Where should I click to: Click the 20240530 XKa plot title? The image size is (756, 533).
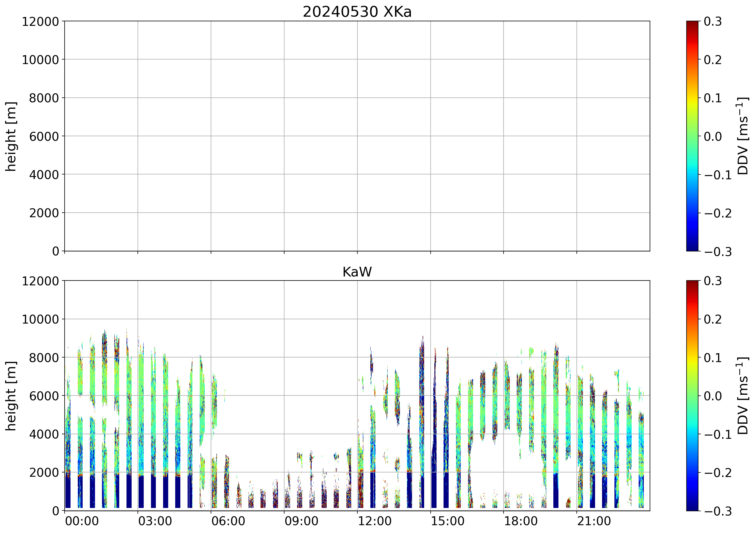[x=357, y=12]
